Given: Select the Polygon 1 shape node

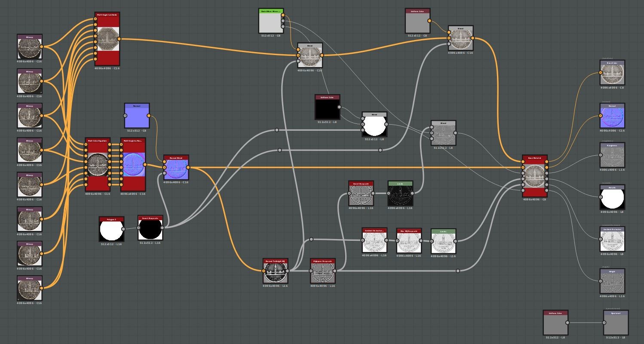Looking at the screenshot, I should tap(111, 229).
